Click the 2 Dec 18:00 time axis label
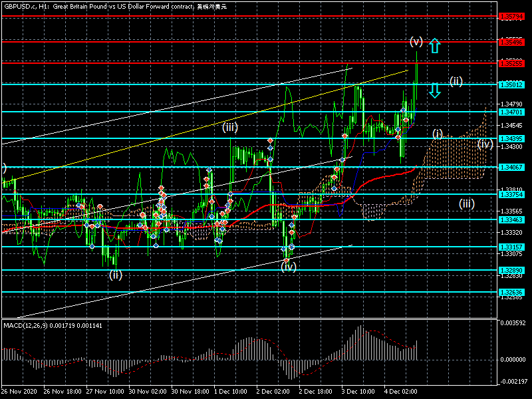Viewport: 532px width, 399px height. tap(315, 392)
